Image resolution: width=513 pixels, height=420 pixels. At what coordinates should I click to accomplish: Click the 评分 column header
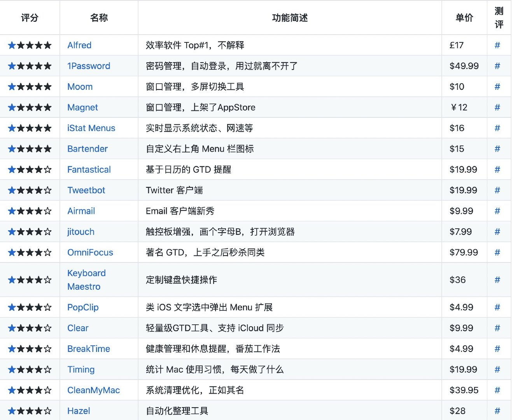[30, 17]
